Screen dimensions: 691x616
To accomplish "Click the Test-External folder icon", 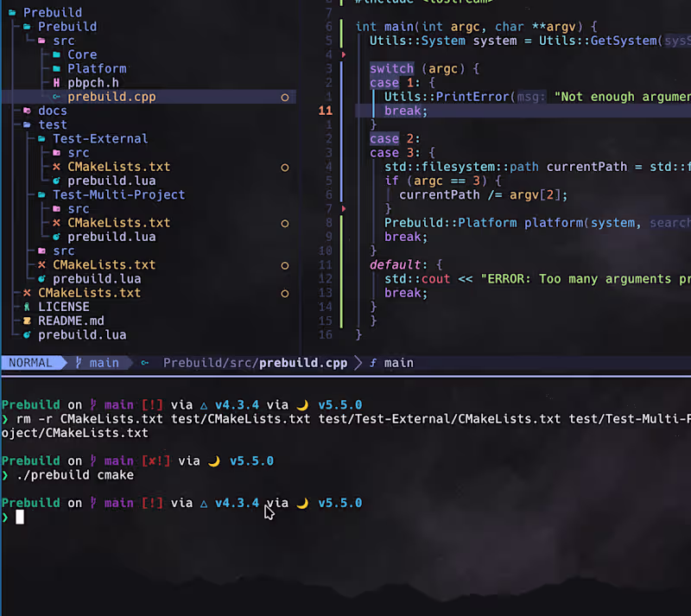I will pyautogui.click(x=41, y=139).
